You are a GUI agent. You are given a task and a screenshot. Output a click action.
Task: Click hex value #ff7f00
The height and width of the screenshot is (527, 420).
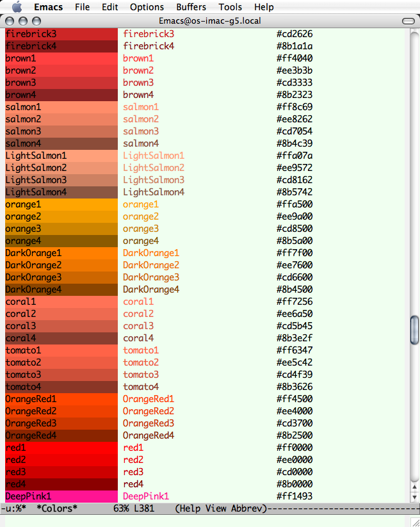pyautogui.click(x=295, y=253)
